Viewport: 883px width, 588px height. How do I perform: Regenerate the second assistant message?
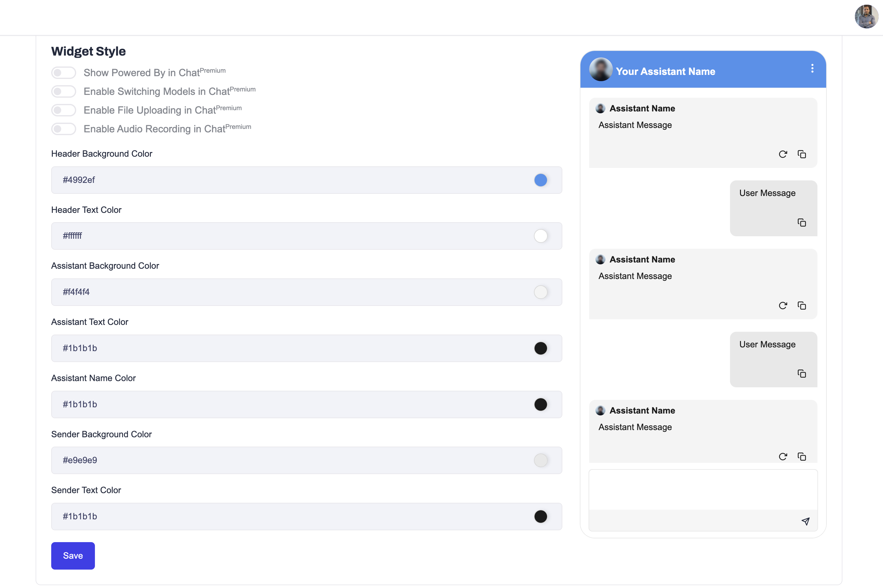coord(782,306)
